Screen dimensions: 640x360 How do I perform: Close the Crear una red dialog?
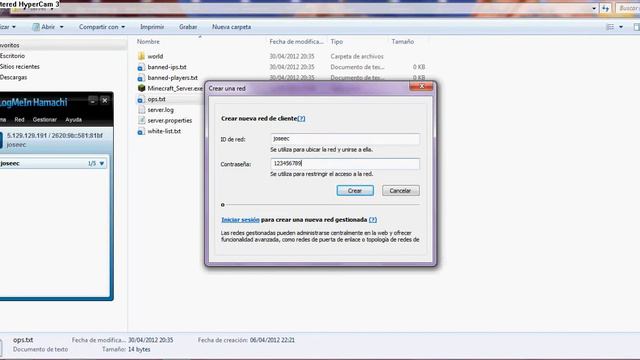pyautogui.click(x=421, y=86)
